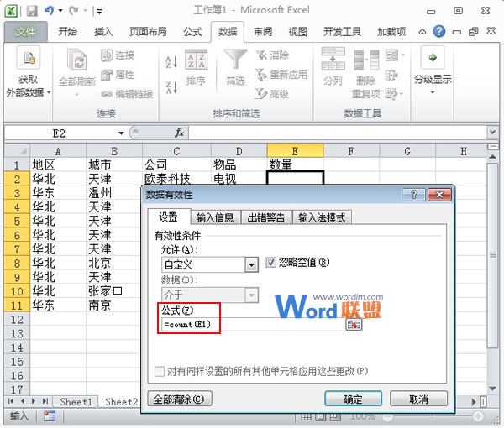
Task: Select Sheet1 worksheet tab
Action: (x=76, y=402)
